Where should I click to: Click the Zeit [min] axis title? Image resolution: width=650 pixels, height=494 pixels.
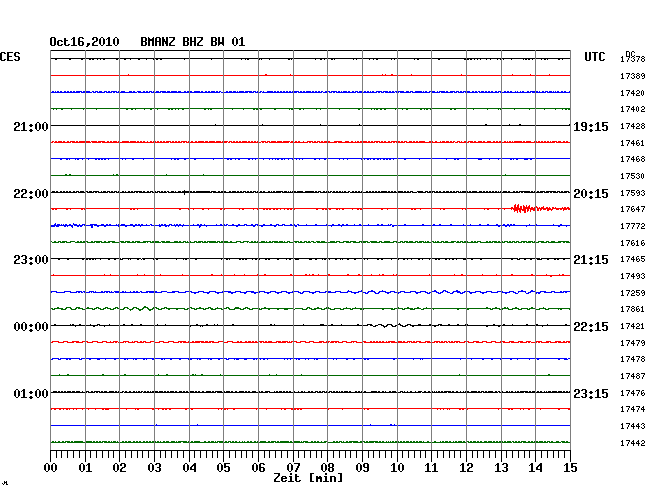point(308,478)
